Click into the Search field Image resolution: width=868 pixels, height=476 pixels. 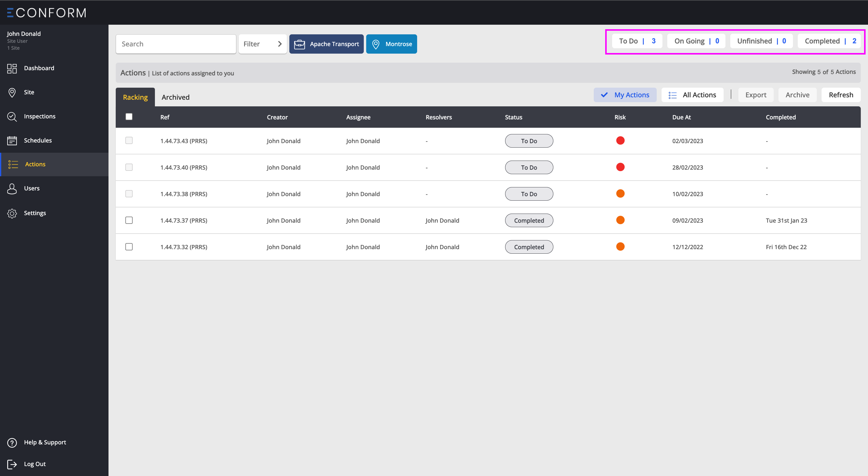click(x=175, y=44)
